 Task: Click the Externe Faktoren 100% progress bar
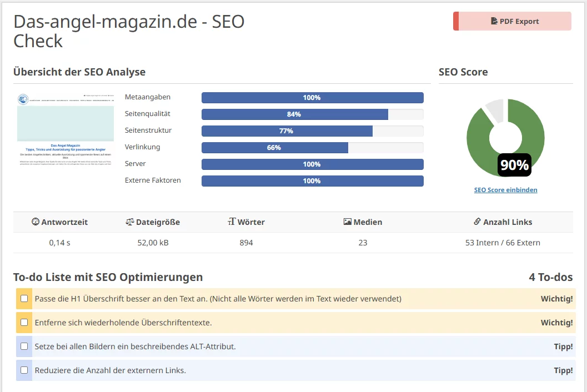(x=313, y=181)
